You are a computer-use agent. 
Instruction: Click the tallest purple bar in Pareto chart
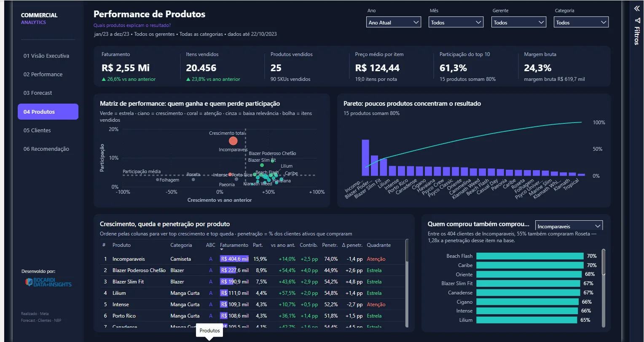(365, 158)
